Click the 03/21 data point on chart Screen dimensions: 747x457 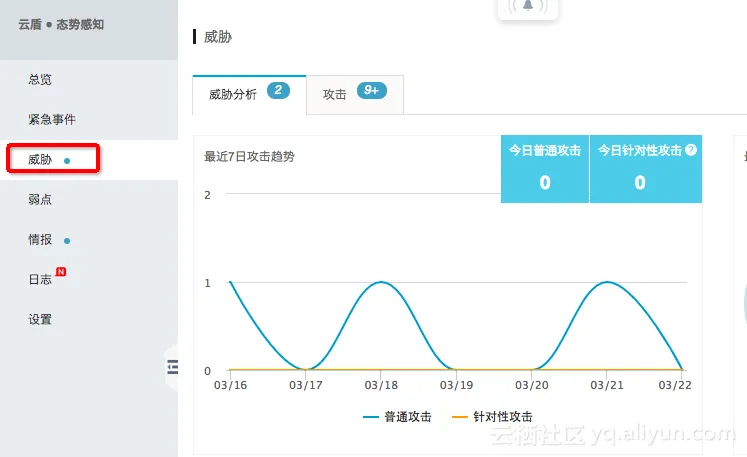[x=607, y=282]
